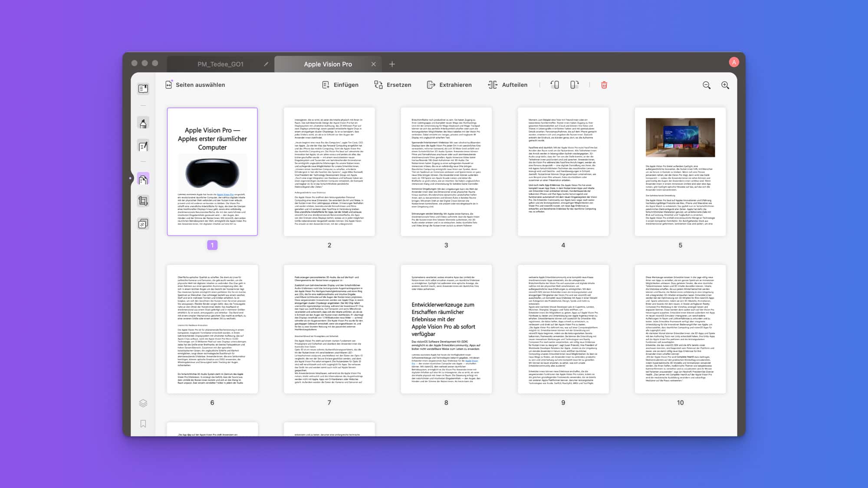This screenshot has height=488, width=868.
Task: Close the Apple Vision Pro tab
Action: [373, 64]
